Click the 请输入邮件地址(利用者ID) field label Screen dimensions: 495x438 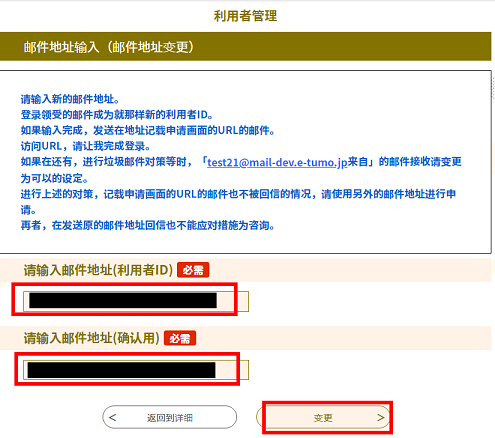[x=98, y=270]
